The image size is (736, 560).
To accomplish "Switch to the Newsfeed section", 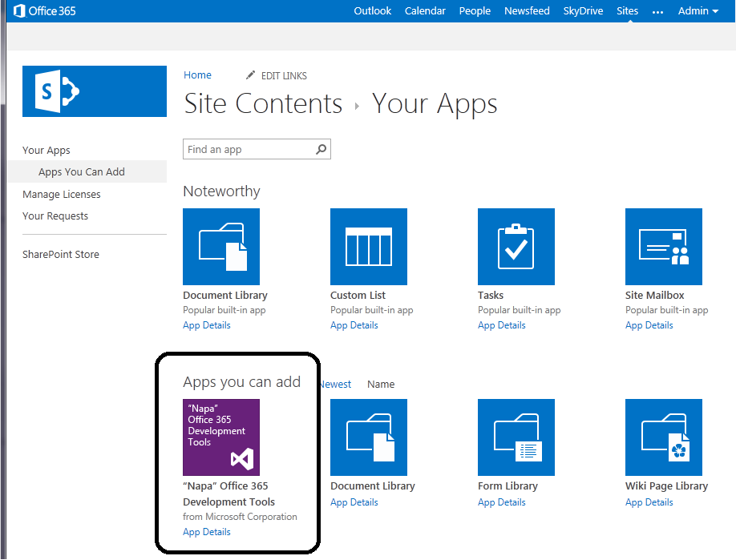I will pyautogui.click(x=526, y=10).
